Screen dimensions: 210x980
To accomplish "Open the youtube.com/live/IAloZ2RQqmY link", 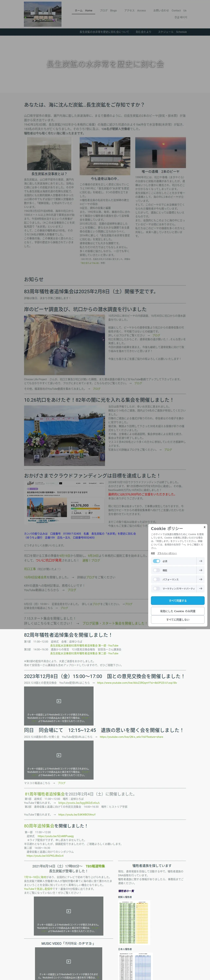I will point(137,683).
